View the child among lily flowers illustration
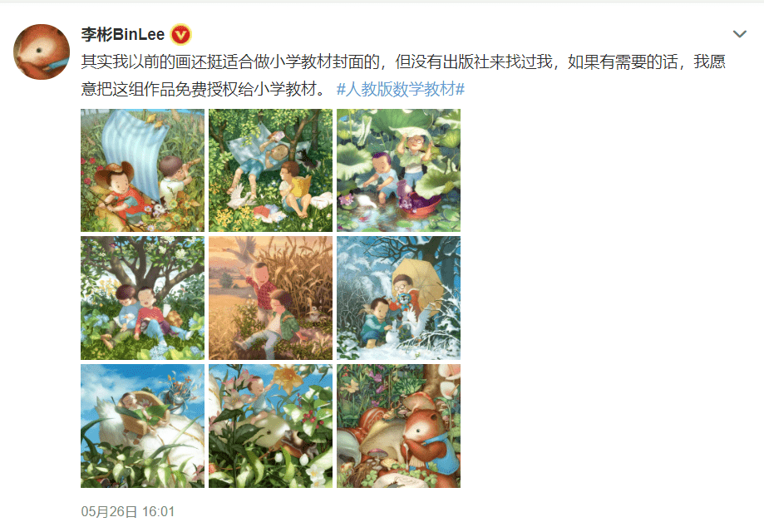The image size is (764, 532). coord(270,426)
